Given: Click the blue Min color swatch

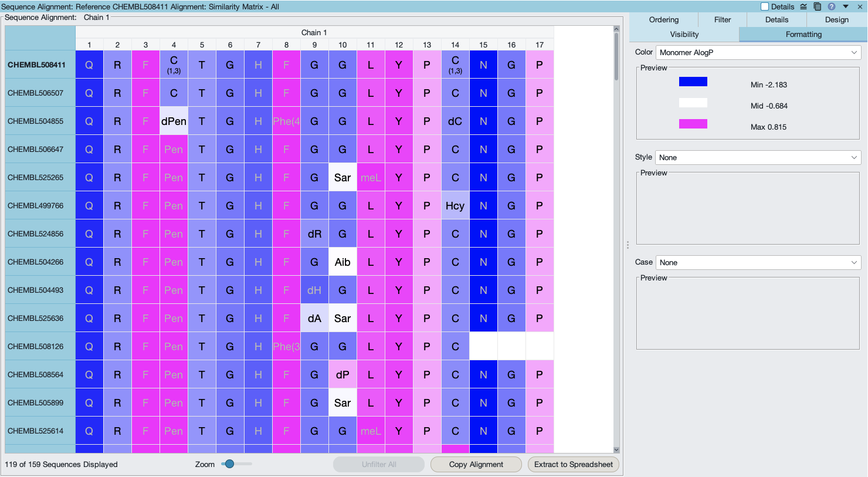Looking at the screenshot, I should (693, 82).
